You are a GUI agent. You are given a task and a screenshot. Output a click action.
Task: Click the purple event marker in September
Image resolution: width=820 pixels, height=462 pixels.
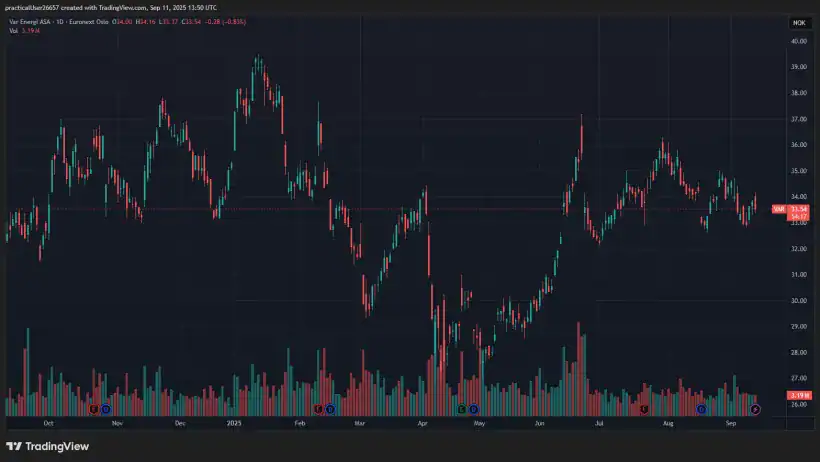click(755, 409)
